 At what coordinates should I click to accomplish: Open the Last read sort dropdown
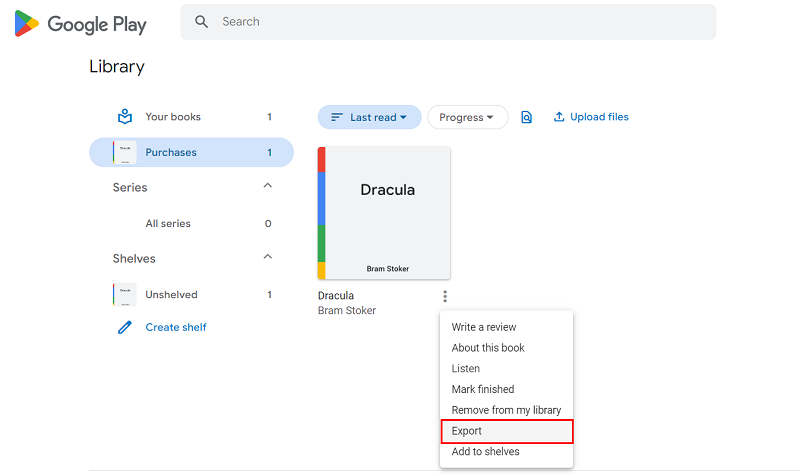point(368,118)
